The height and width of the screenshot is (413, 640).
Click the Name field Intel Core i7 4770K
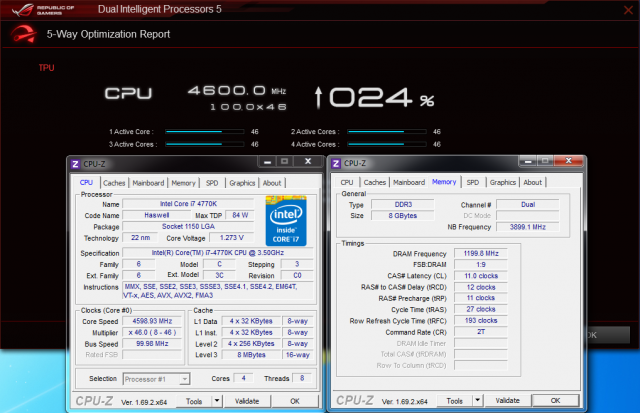coord(188,204)
